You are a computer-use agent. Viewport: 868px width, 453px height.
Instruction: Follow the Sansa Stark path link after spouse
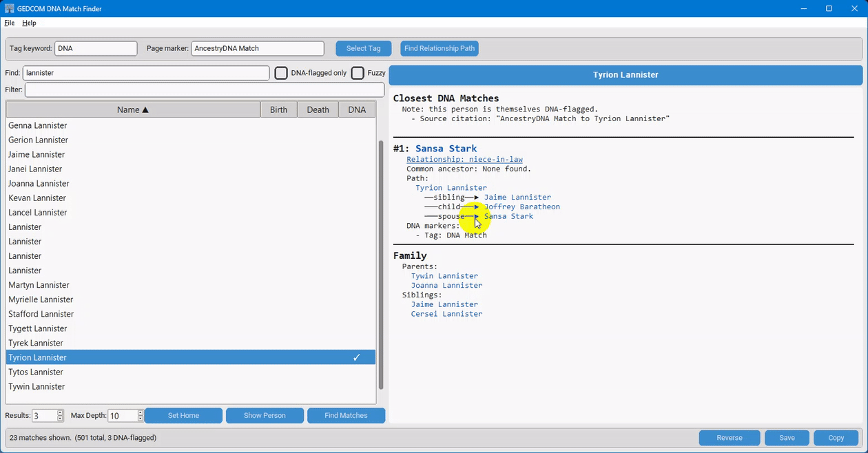[x=508, y=216]
